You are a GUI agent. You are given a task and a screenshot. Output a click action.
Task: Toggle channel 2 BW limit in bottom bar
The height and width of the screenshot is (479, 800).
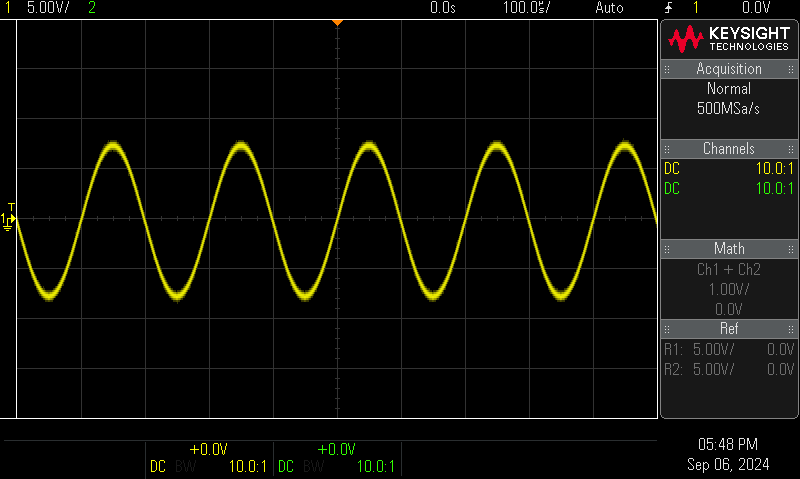pyautogui.click(x=314, y=466)
